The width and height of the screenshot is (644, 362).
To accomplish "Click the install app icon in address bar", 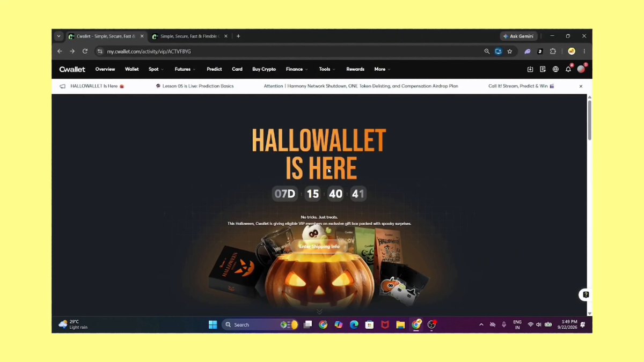I will click(x=499, y=51).
